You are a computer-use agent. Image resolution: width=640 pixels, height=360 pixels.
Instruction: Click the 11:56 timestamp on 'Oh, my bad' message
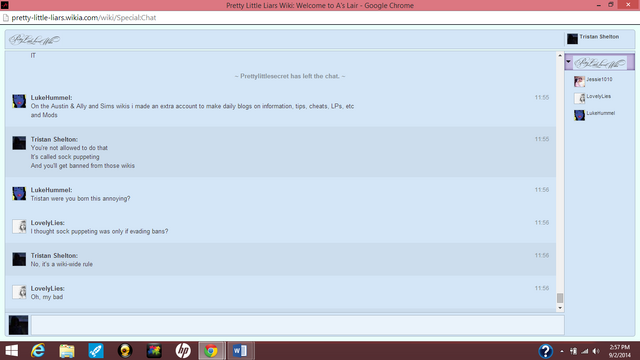542,288
